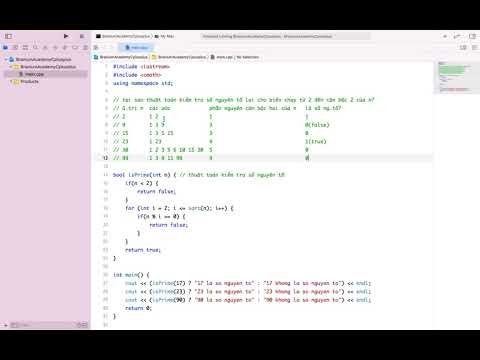Stop the running program
The image size is (480, 360).
(x=82, y=36)
